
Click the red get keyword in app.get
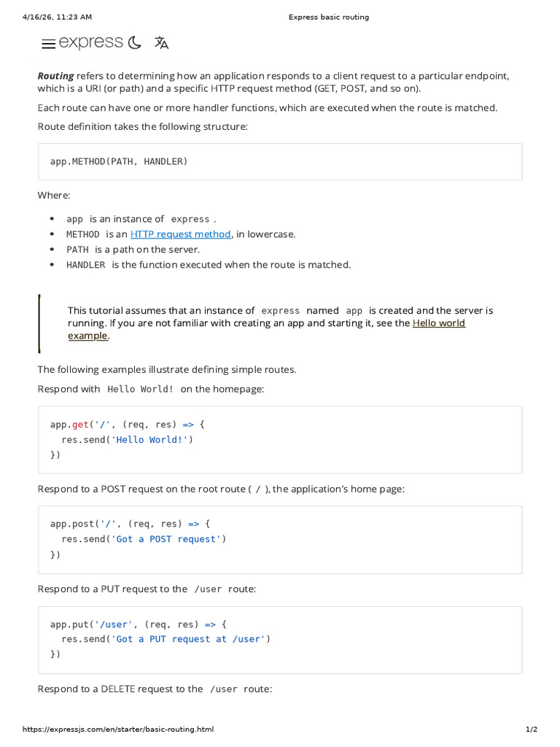(x=80, y=425)
